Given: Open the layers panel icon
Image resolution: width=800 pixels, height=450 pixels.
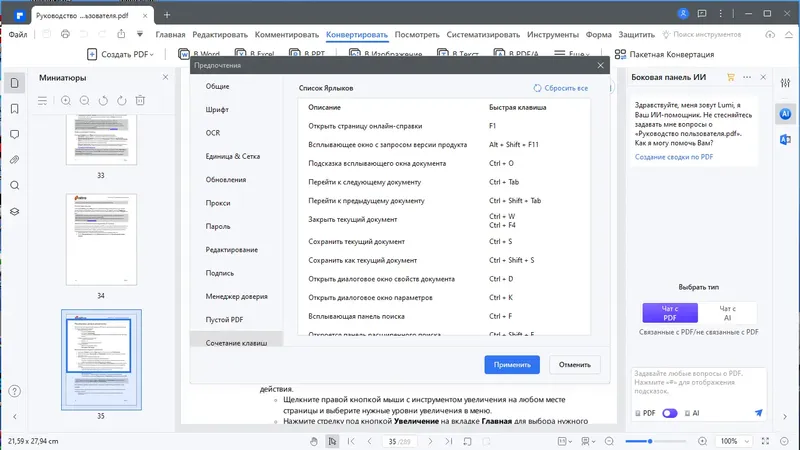Looking at the screenshot, I should click(x=14, y=211).
